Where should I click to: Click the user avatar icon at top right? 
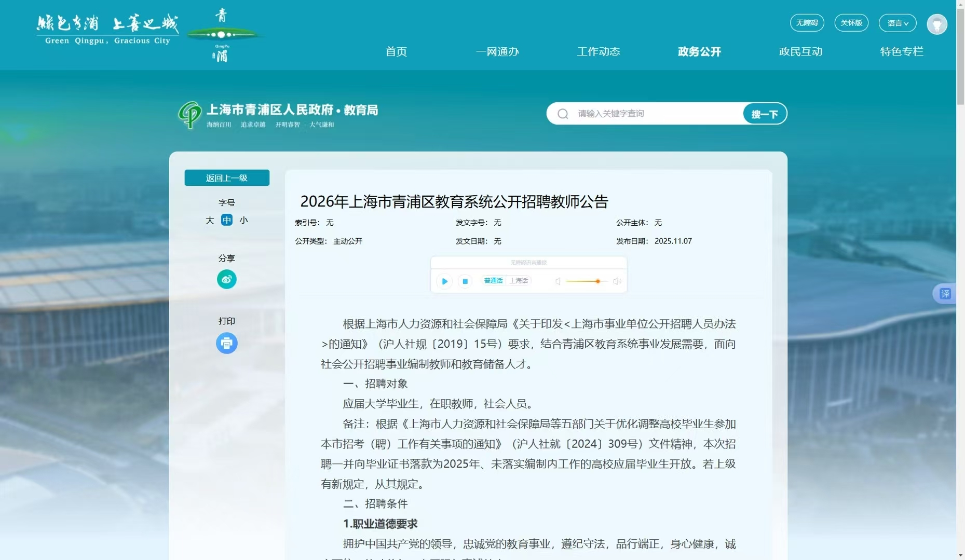click(x=937, y=24)
